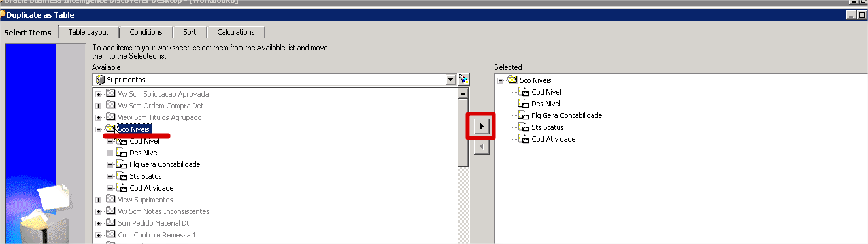Viewport: 868px width, 244px height.
Task: Switch to the Table Layout tab
Action: [x=88, y=32]
